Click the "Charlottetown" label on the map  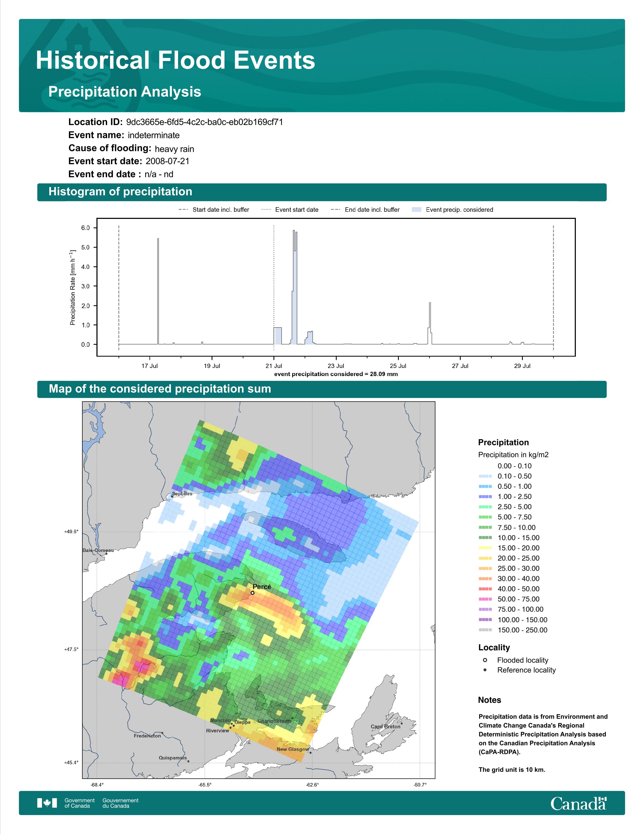(274, 721)
